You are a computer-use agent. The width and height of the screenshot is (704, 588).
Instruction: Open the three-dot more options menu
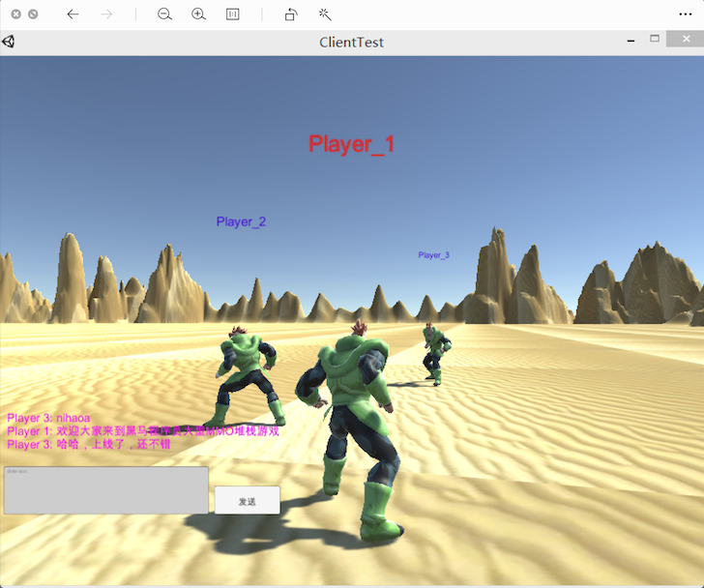click(686, 15)
